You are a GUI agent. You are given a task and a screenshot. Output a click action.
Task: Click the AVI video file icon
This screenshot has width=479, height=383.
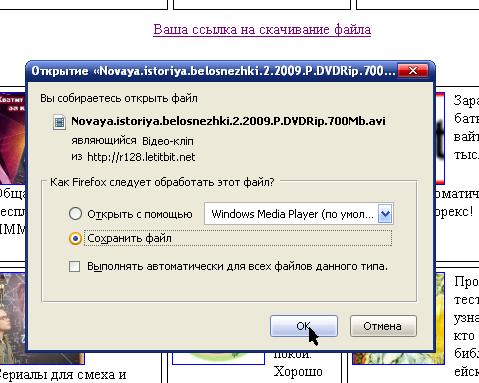point(60,122)
